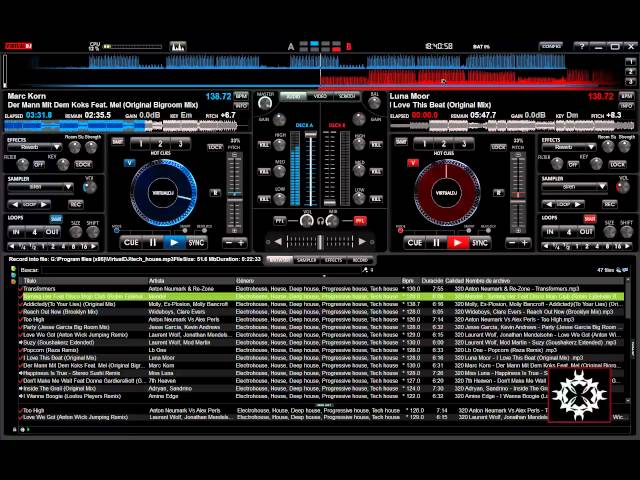This screenshot has height=480, width=640.
Task: Toggle deck A HIGH KILL switch
Action: point(264,145)
